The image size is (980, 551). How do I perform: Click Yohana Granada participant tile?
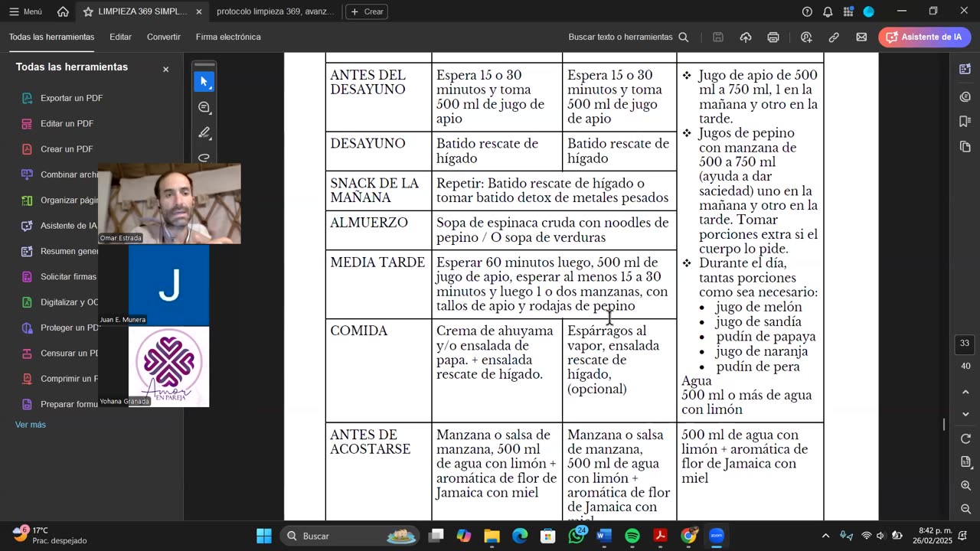168,367
